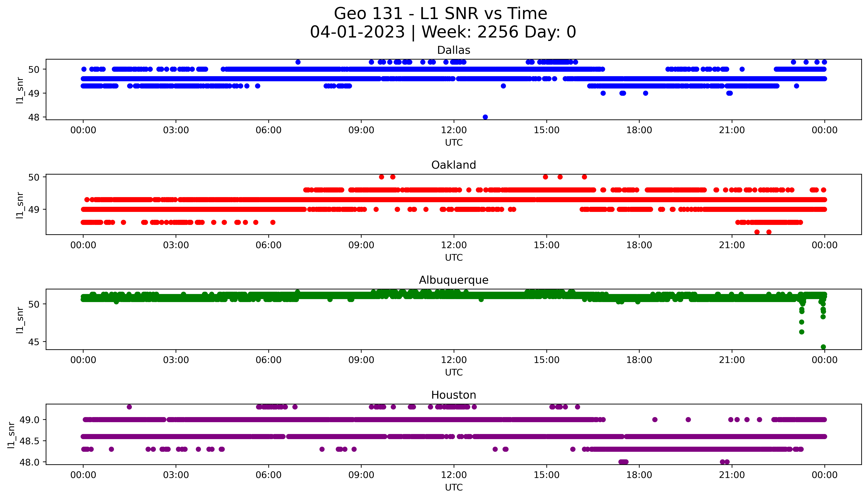Click the UTC axis label under Oakland plot

tap(454, 258)
